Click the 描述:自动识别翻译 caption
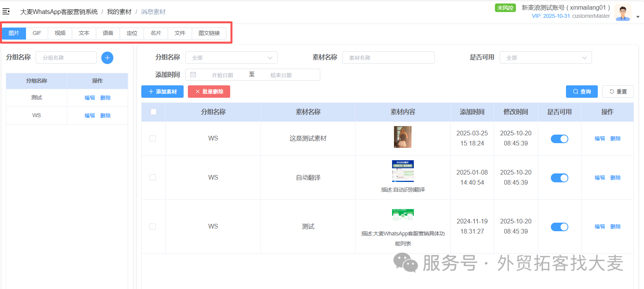The height and width of the screenshot is (289, 644). coord(403,190)
